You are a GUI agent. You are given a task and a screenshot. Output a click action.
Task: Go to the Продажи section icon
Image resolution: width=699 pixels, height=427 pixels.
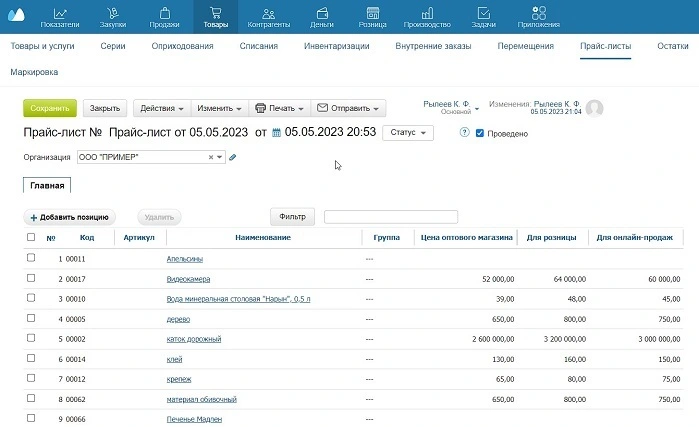pyautogui.click(x=164, y=12)
